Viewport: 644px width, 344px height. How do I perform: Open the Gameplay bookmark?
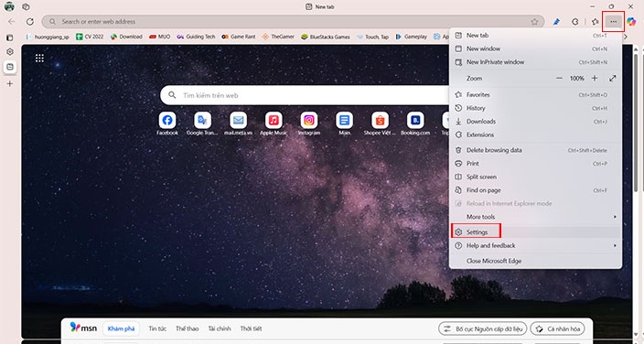click(x=411, y=37)
